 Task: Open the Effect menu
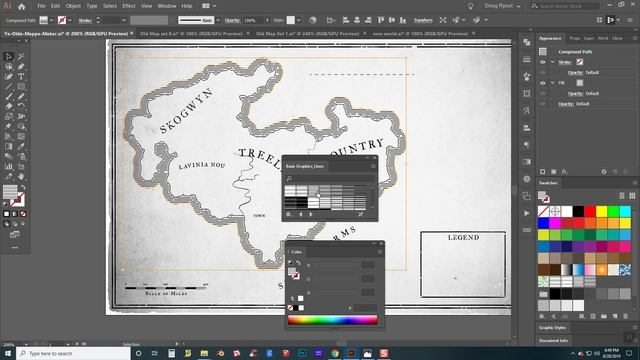[x=129, y=6]
